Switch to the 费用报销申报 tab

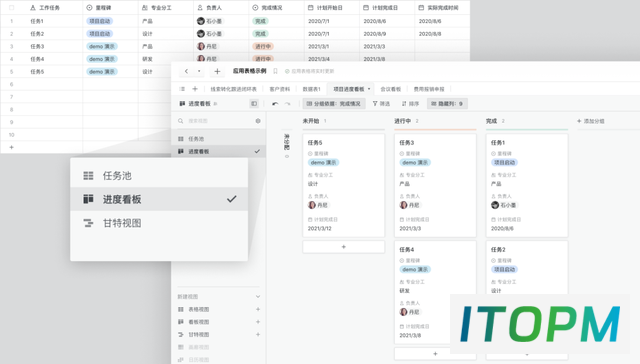[429, 89]
